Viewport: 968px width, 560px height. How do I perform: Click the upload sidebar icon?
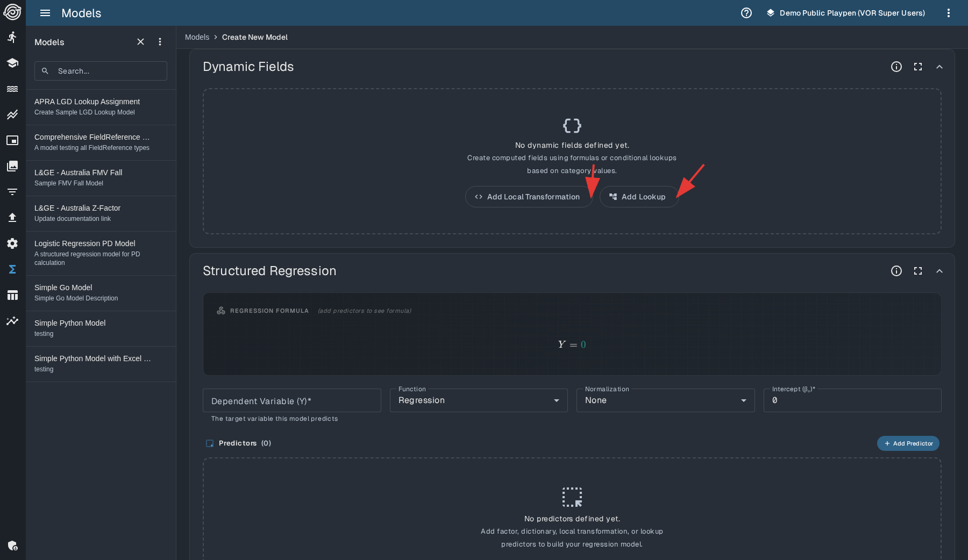(x=12, y=218)
